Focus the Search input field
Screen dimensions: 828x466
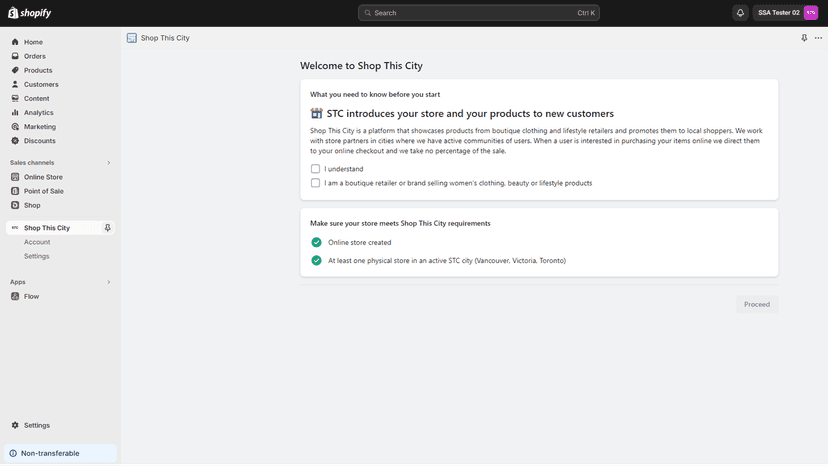pyautogui.click(x=478, y=13)
